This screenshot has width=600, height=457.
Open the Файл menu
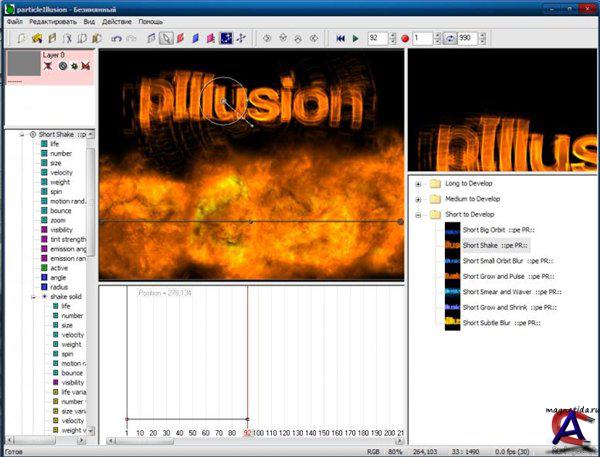[15, 20]
